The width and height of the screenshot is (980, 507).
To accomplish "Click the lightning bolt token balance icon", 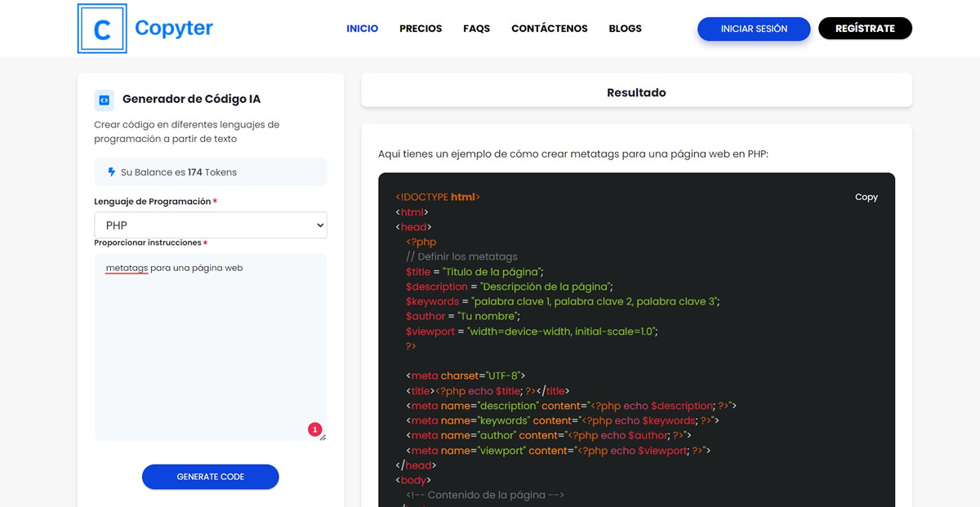I will click(x=112, y=172).
